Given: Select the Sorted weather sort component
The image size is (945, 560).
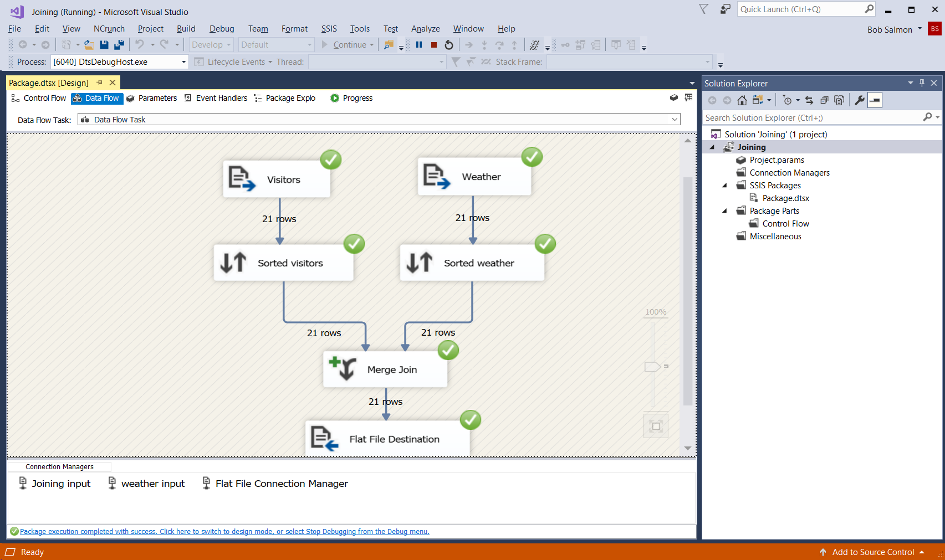Looking at the screenshot, I should point(472,263).
